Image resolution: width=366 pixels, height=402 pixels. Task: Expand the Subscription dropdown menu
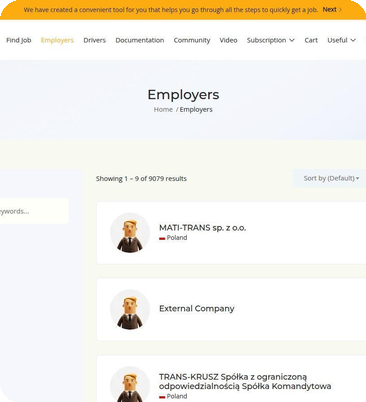(270, 40)
